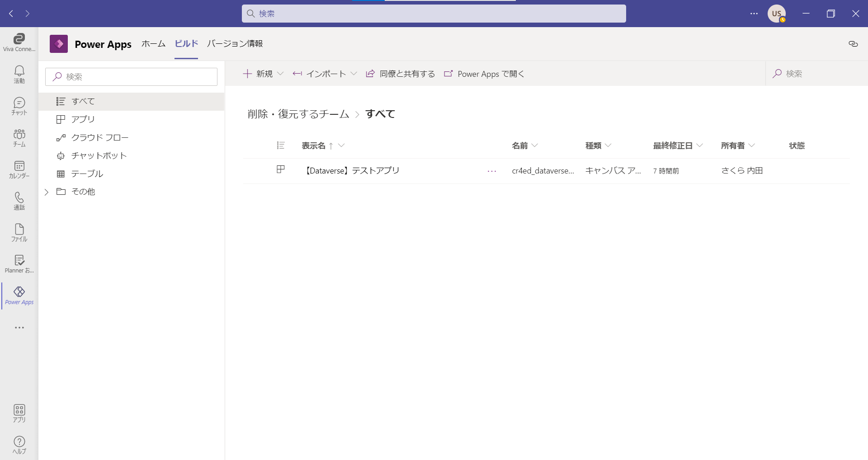This screenshot has height=460, width=868.
Task: Open the Calendar (カレンダー) icon
Action: coord(19,169)
